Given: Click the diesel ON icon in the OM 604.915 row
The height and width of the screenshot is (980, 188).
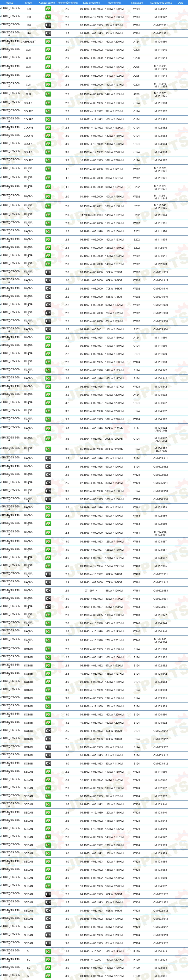Looking at the screenshot, I should click(x=48, y=280).
